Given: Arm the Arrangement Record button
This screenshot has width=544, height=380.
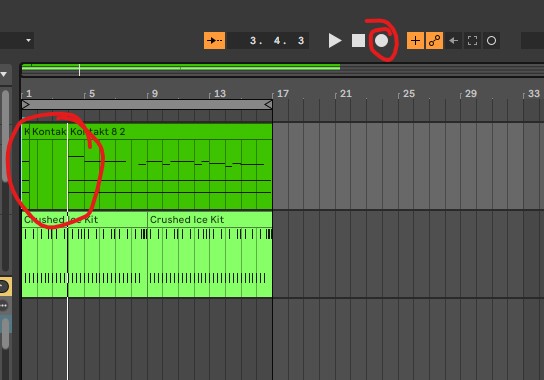Looking at the screenshot, I should pyautogui.click(x=381, y=41).
